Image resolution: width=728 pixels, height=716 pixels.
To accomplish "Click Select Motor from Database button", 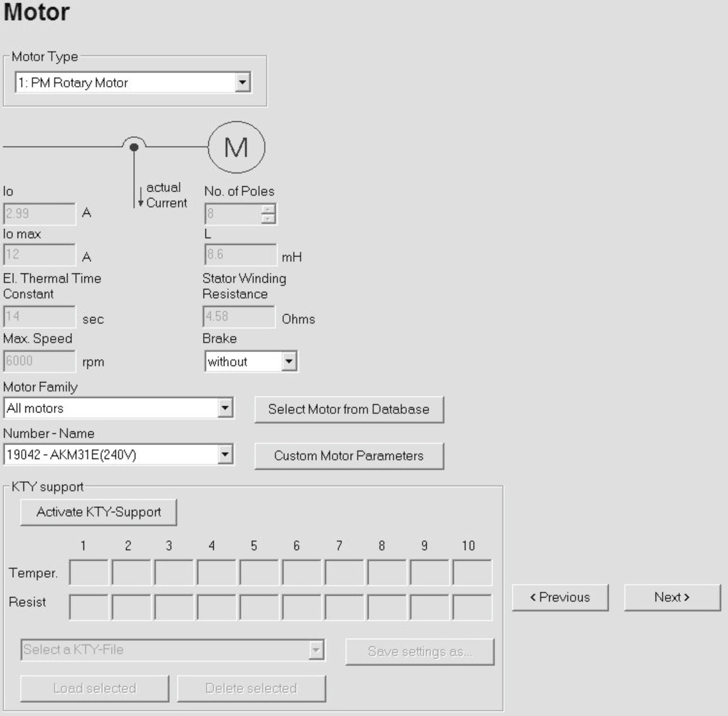I will [349, 409].
